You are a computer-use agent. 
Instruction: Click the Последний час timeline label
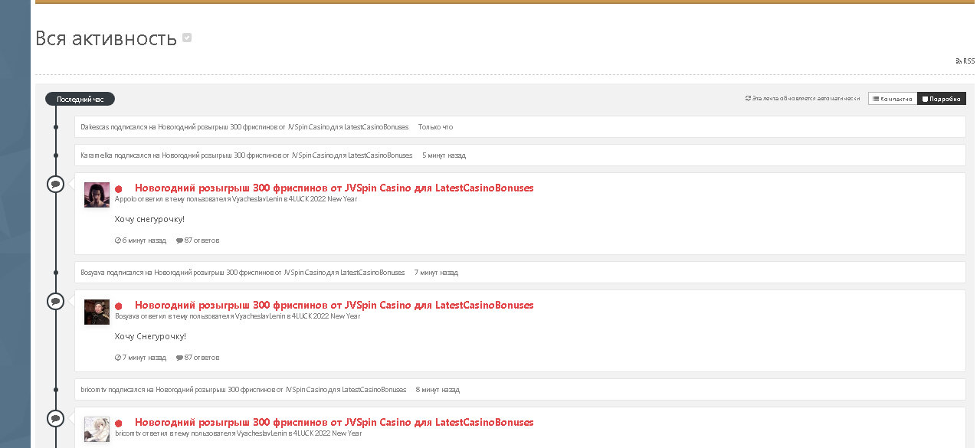coord(80,99)
